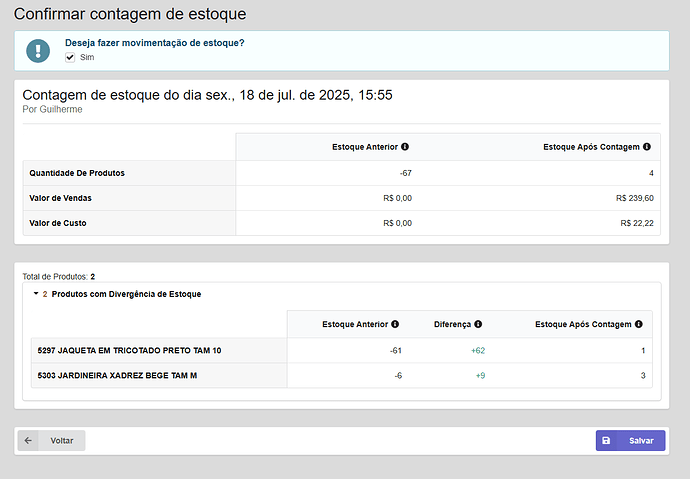Screen dimensions: 690x479
Task: Click the Total de Produtos count text
Action: point(58,276)
